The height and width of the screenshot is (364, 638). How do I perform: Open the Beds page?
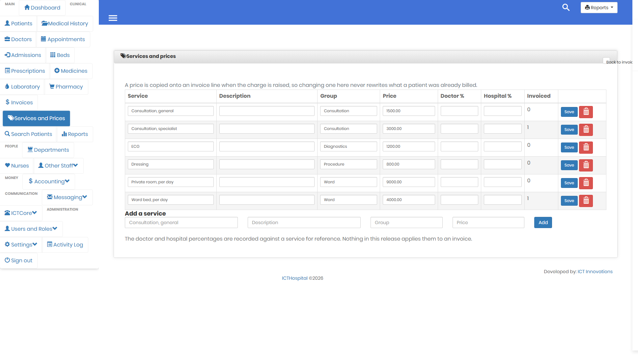click(60, 55)
